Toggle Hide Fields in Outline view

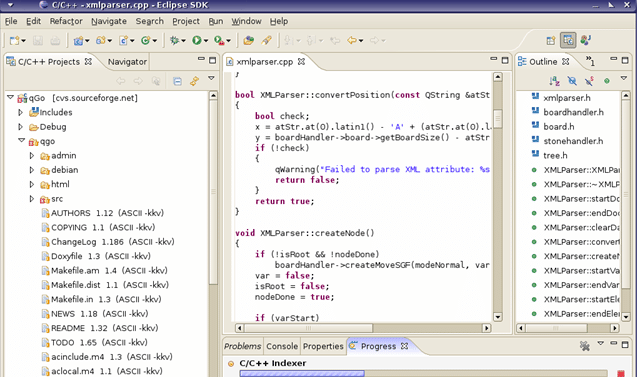(572, 81)
